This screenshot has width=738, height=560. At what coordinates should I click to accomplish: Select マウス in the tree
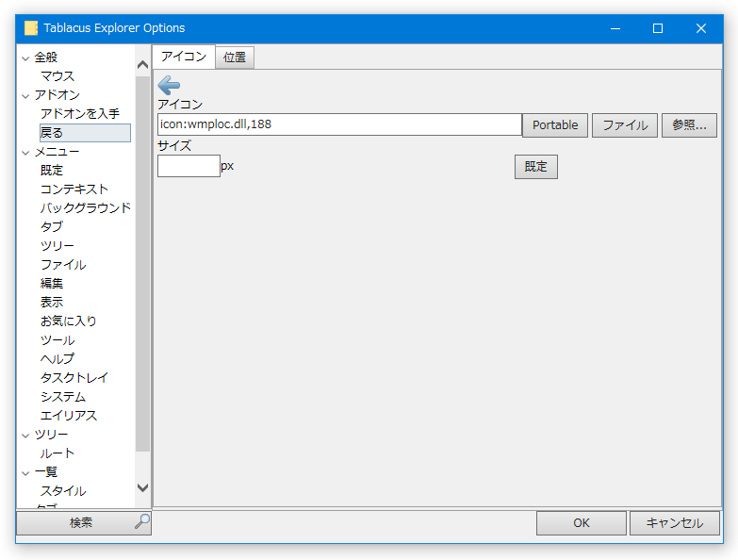click(57, 76)
